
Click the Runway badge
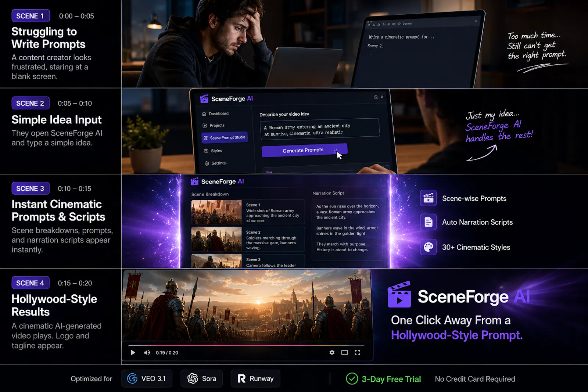pos(255,379)
